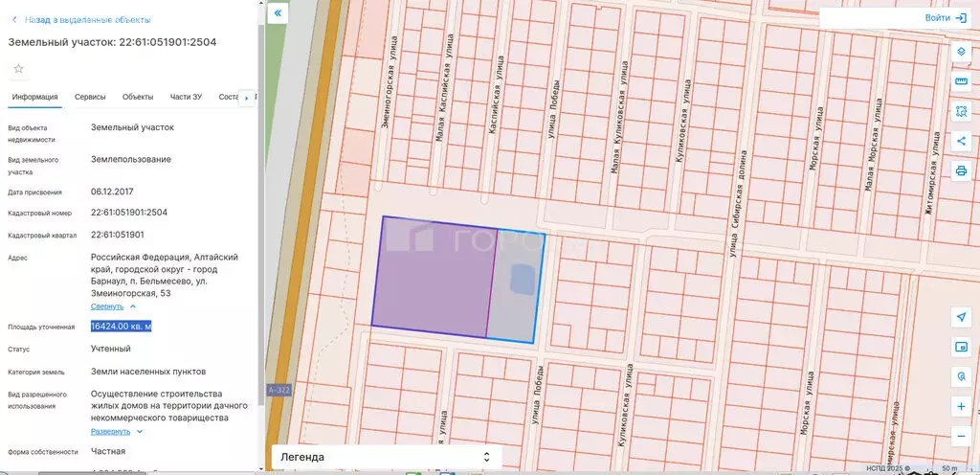Viewport: 980px width, 475px height.
Task: Zoom in with the plus button
Action: 961,406
